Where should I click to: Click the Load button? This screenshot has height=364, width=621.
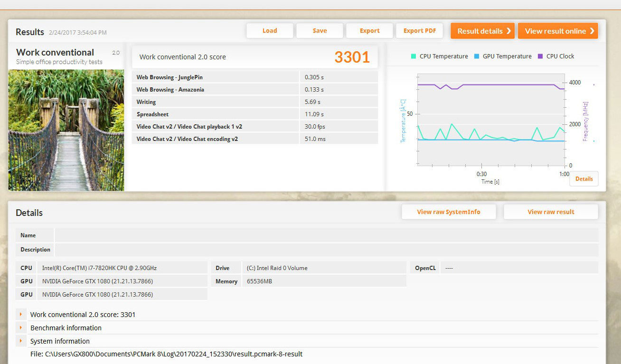pos(269,31)
